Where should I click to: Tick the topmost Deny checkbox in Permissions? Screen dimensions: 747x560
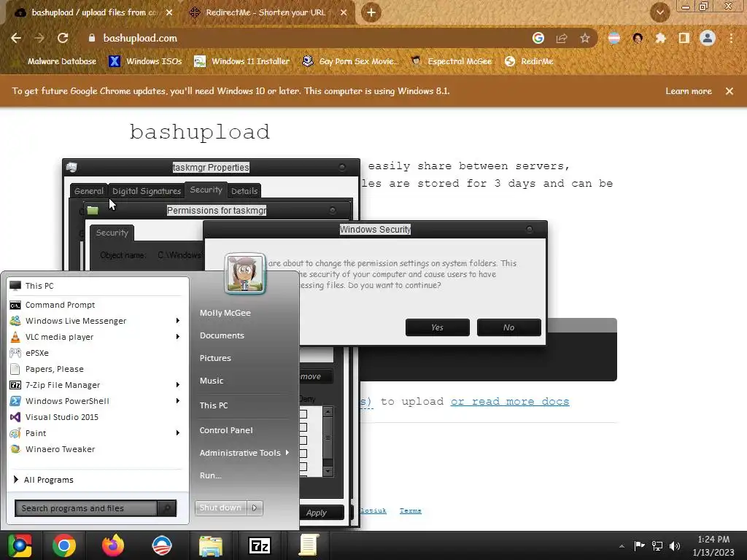[303, 414]
